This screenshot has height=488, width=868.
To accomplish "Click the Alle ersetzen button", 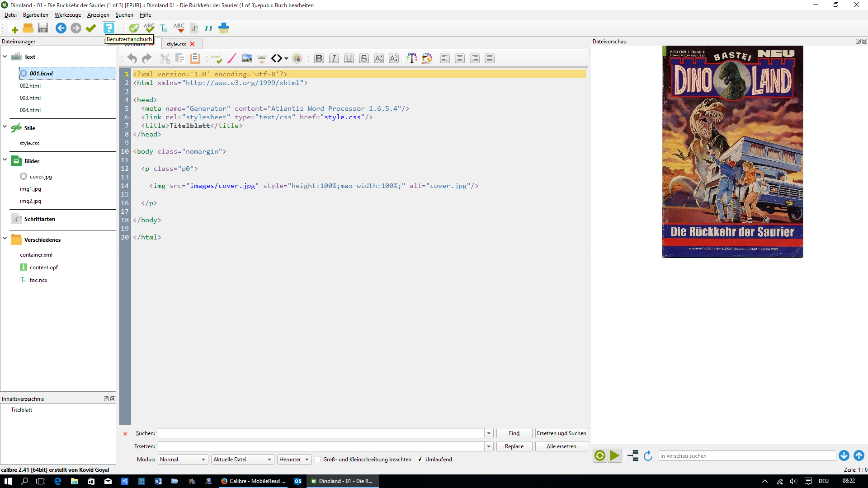I will 561,446.
